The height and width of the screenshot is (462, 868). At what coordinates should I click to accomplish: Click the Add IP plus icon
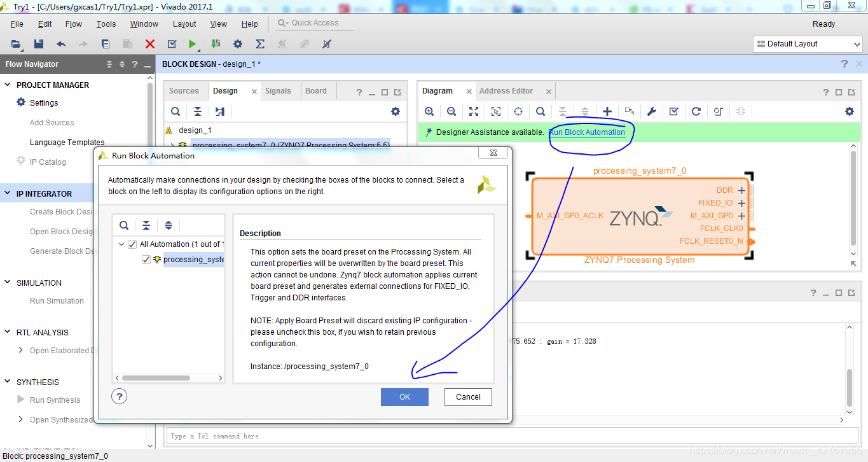point(607,111)
